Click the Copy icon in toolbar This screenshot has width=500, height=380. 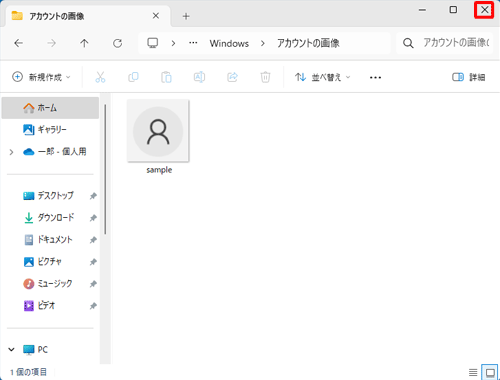133,77
